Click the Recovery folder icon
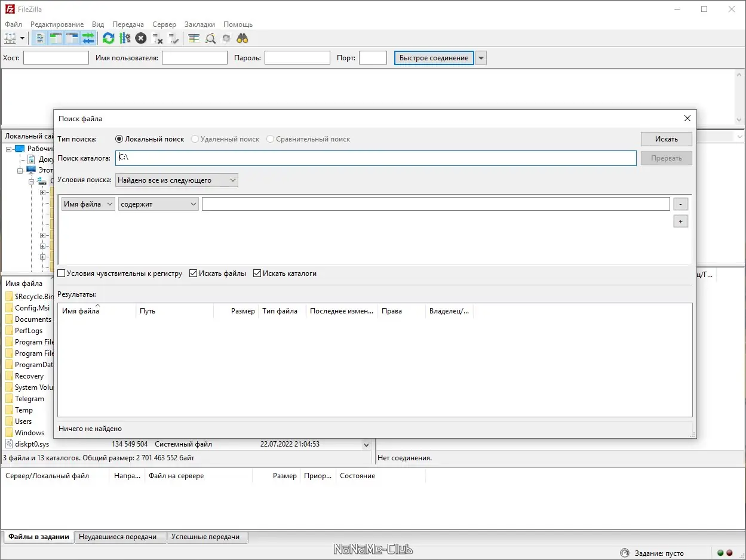 tap(9, 376)
